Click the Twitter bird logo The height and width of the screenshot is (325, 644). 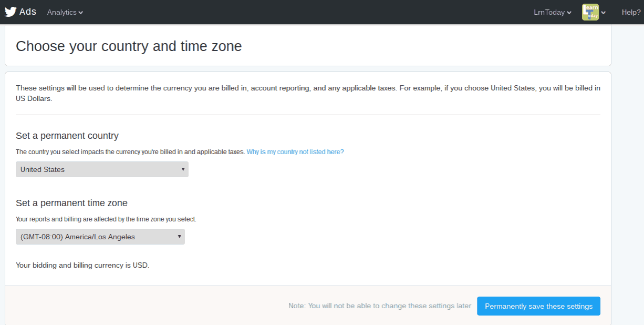[11, 12]
